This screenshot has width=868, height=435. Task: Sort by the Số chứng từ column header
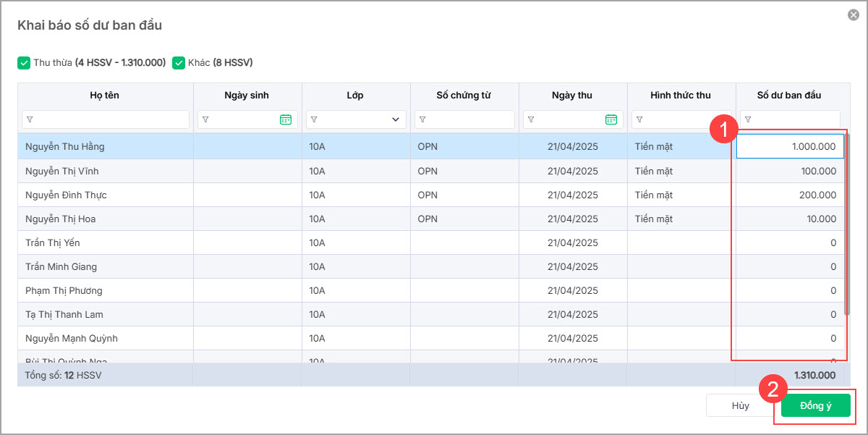pyautogui.click(x=464, y=96)
